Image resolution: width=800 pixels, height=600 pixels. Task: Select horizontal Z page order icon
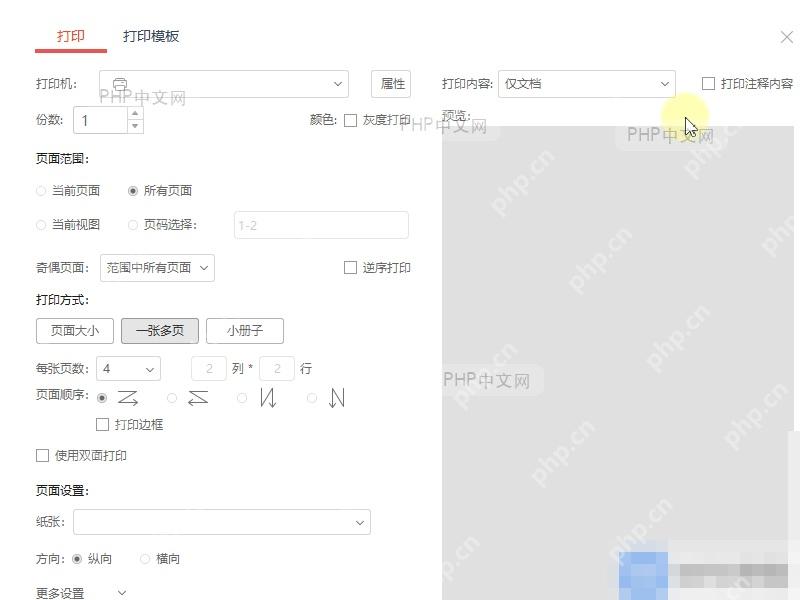[x=128, y=397]
